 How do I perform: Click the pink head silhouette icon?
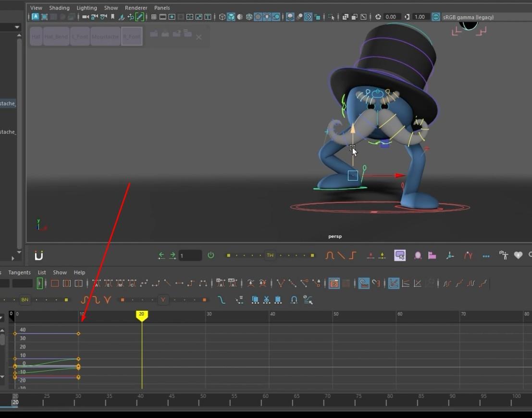[x=418, y=256]
